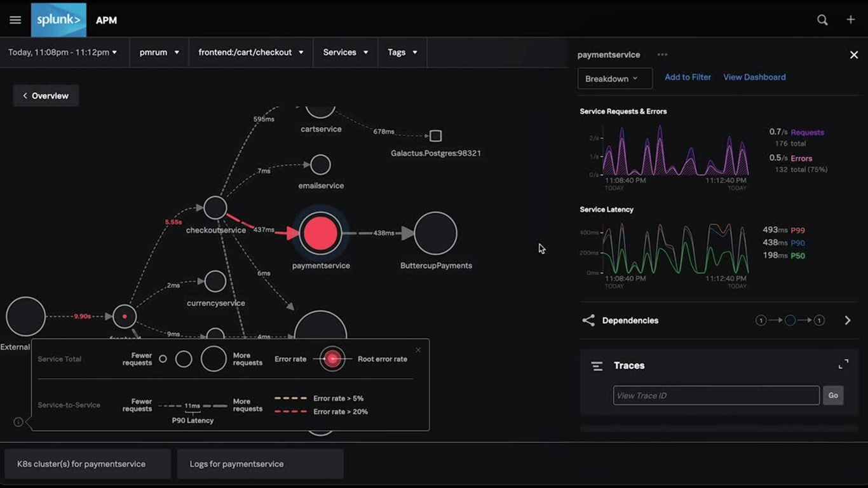Click the Dependencies share icon
Viewport: 868px width, 488px height.
click(x=588, y=320)
